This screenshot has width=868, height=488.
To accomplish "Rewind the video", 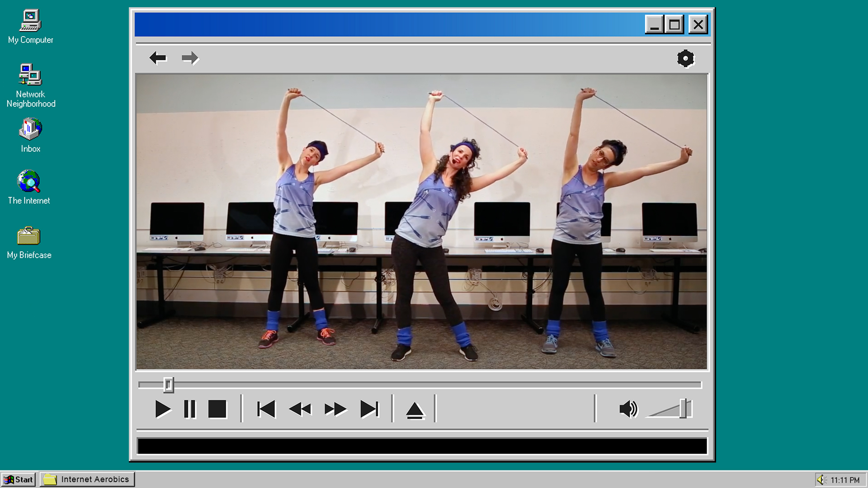I will coord(300,409).
